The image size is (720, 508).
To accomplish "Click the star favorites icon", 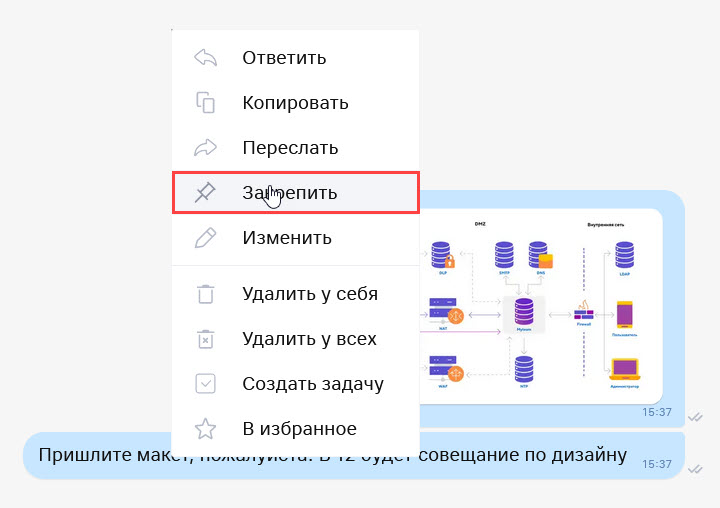I will [205, 429].
